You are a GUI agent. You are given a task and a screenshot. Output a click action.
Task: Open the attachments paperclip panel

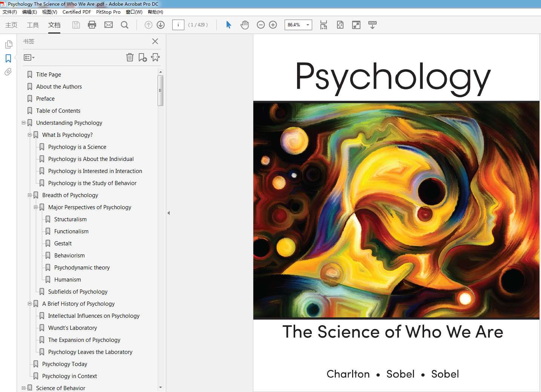(8, 72)
